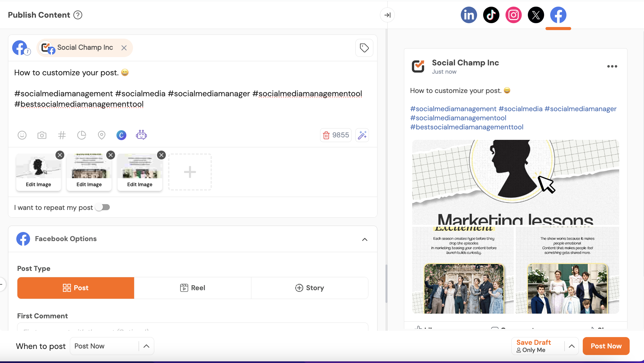Open the Canva integration icon
644x363 pixels.
click(x=121, y=135)
